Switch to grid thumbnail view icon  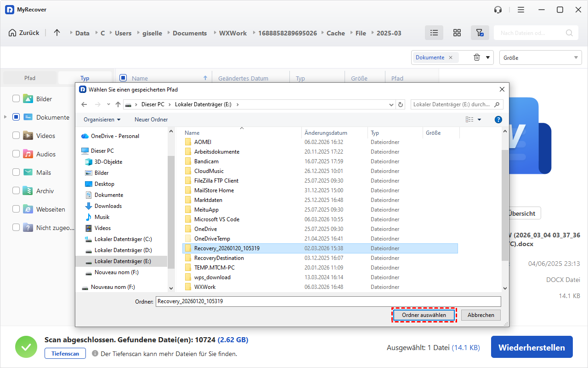pyautogui.click(x=457, y=33)
